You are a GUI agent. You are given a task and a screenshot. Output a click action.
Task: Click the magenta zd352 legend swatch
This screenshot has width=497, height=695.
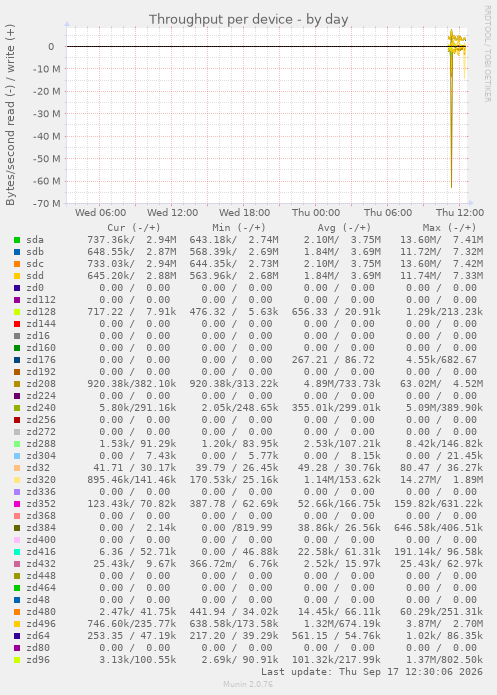(17, 504)
